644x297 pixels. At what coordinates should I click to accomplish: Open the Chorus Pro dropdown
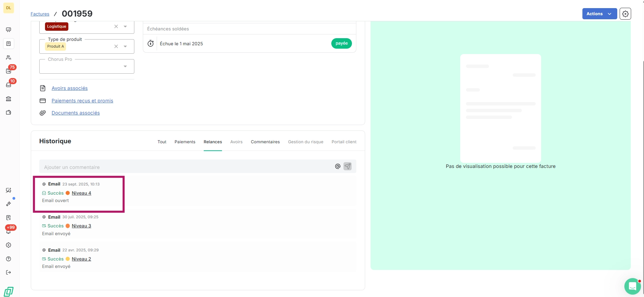87,66
